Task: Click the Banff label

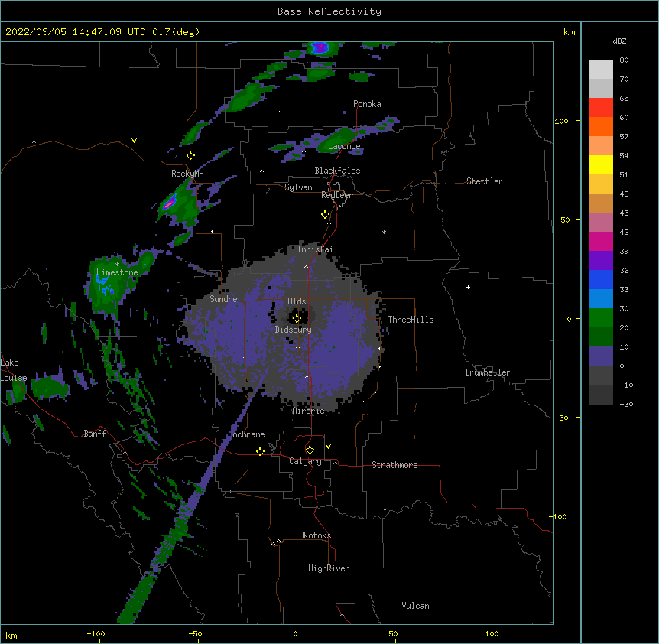Action: click(95, 434)
